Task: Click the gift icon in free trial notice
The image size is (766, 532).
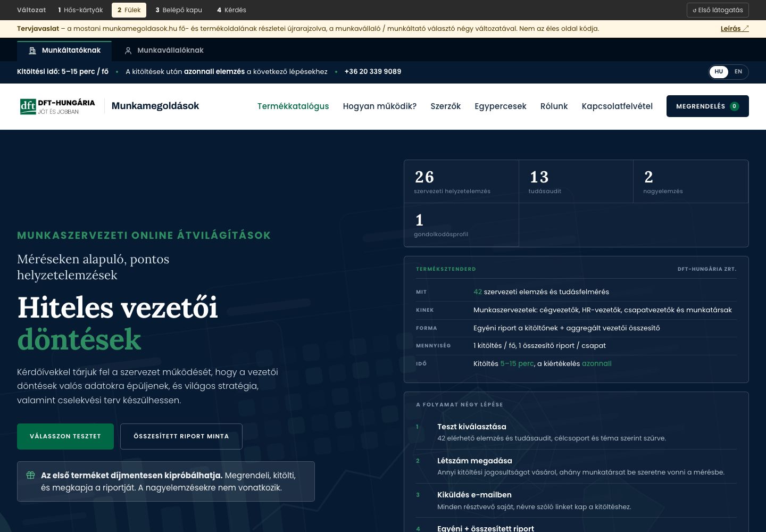Action: coord(31,475)
